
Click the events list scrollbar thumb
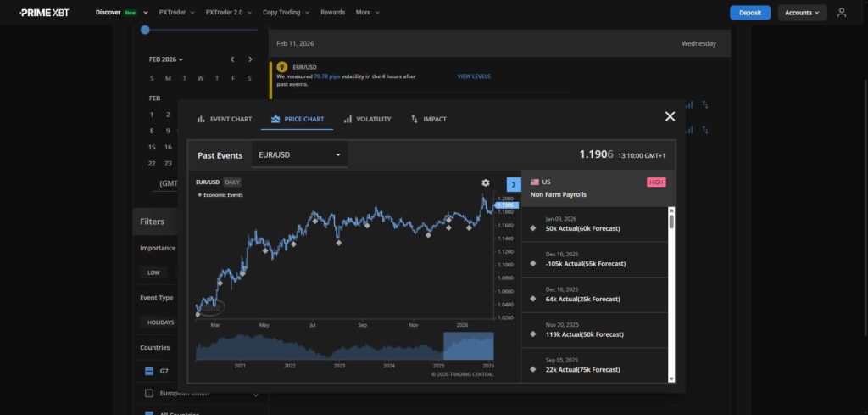(x=671, y=222)
